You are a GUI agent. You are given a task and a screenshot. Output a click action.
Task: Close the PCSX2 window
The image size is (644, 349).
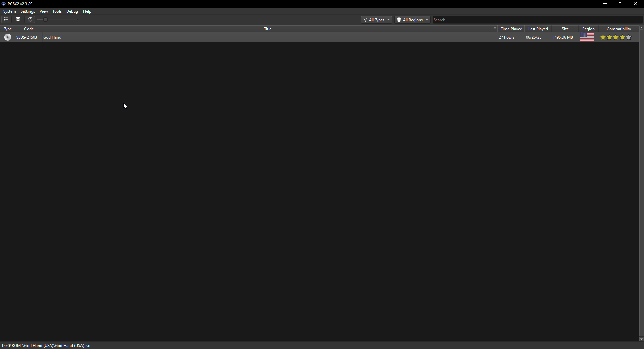coord(636,4)
